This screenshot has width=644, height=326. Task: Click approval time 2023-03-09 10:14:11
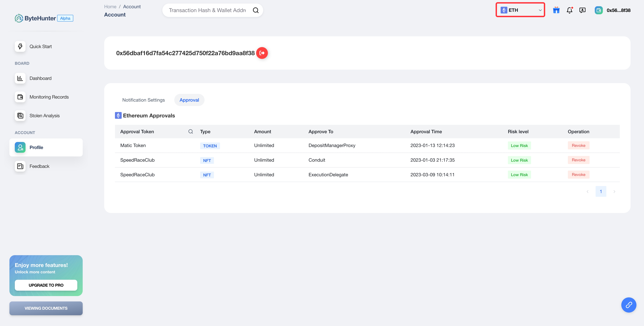433,175
